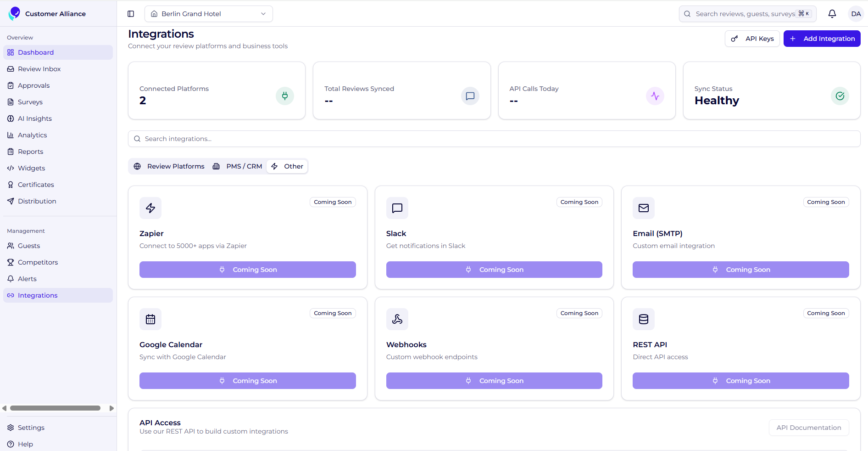Screen dimensions: 868x451
Task: Open the Help page
Action: [x=58, y=444]
